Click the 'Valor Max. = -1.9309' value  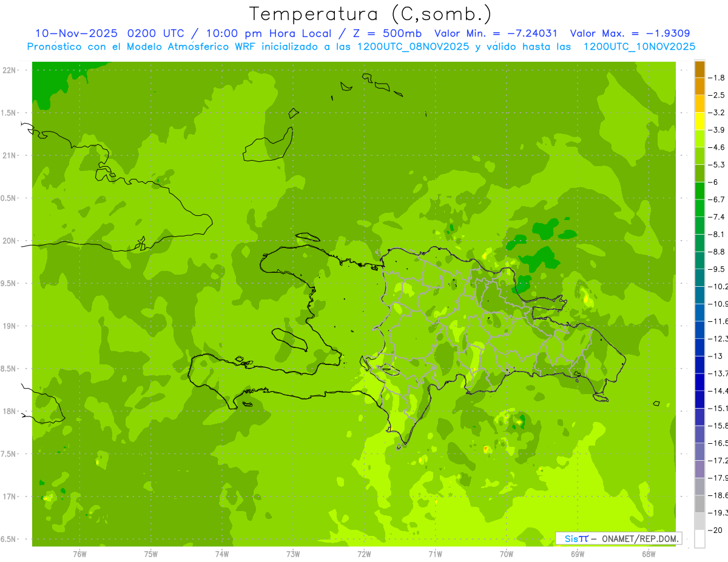click(630, 33)
